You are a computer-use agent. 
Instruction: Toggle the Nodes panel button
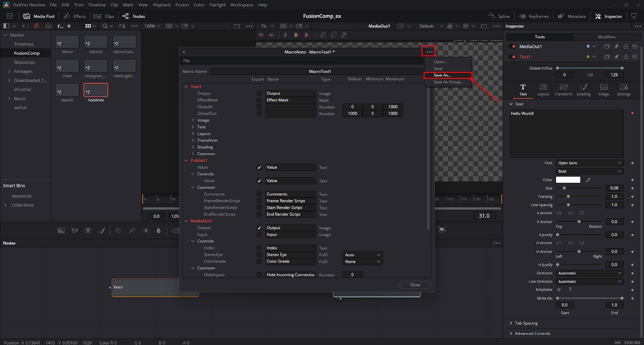134,16
